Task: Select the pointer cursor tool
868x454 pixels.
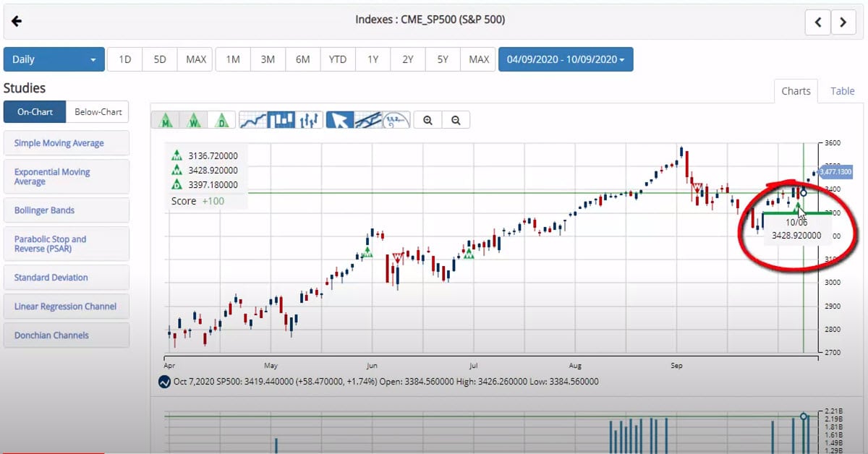Action: (x=340, y=121)
